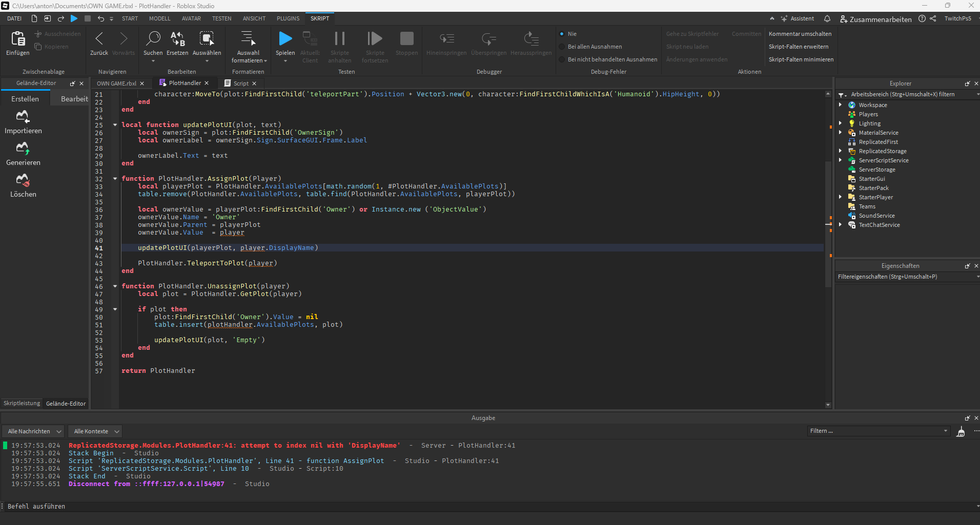Open the Alle Nachrichten dropdown
The height and width of the screenshot is (525, 980).
click(33, 431)
